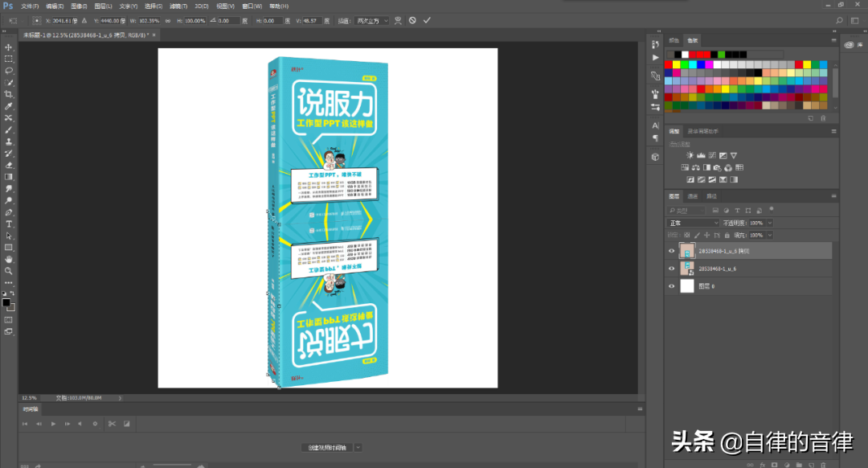This screenshot has height=468, width=868.
Task: Select the Pen tool
Action: [x=8, y=212]
